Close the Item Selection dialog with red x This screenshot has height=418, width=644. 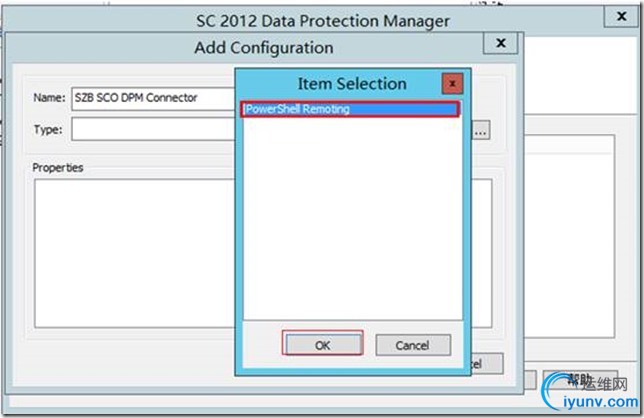tap(453, 84)
